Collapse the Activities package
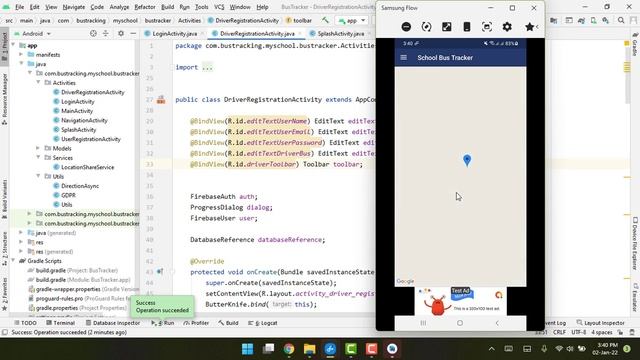The image size is (640, 360). [x=38, y=82]
